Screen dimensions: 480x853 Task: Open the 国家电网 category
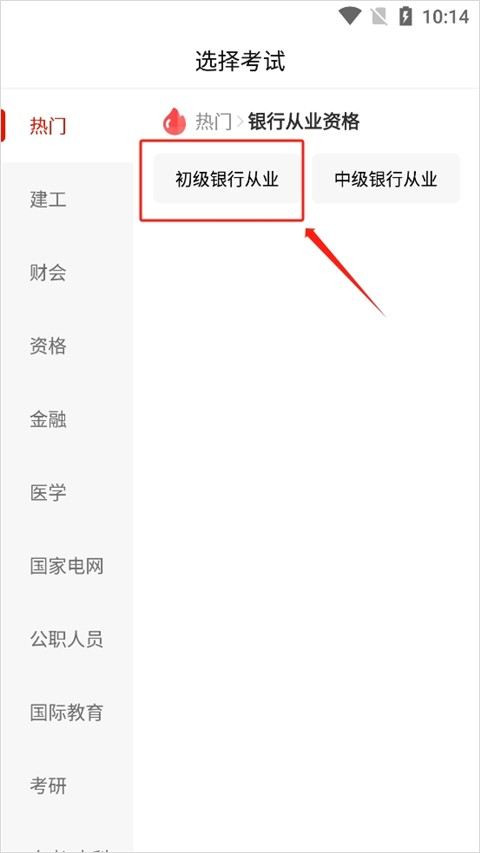[66, 566]
